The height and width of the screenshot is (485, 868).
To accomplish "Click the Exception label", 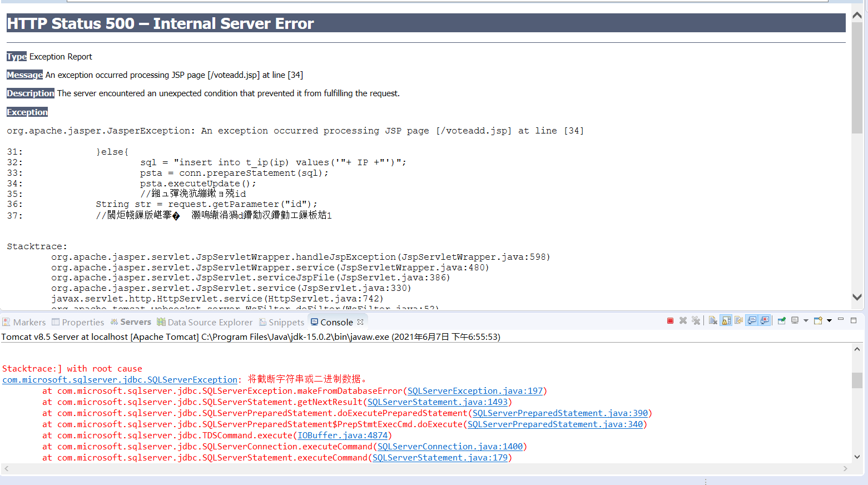I will coord(27,112).
